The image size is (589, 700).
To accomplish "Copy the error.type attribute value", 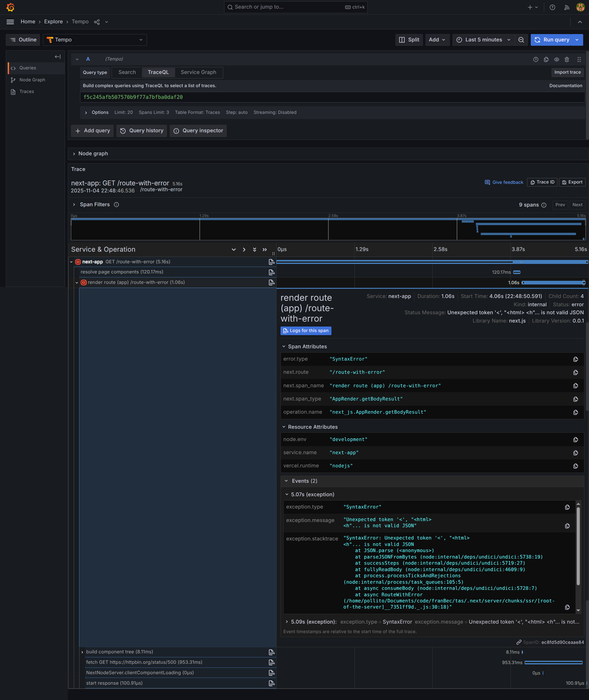I will pyautogui.click(x=575, y=359).
